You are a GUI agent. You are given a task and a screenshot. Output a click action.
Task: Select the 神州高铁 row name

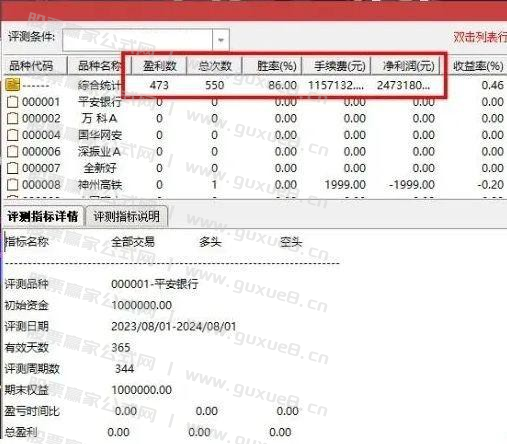[x=100, y=184]
